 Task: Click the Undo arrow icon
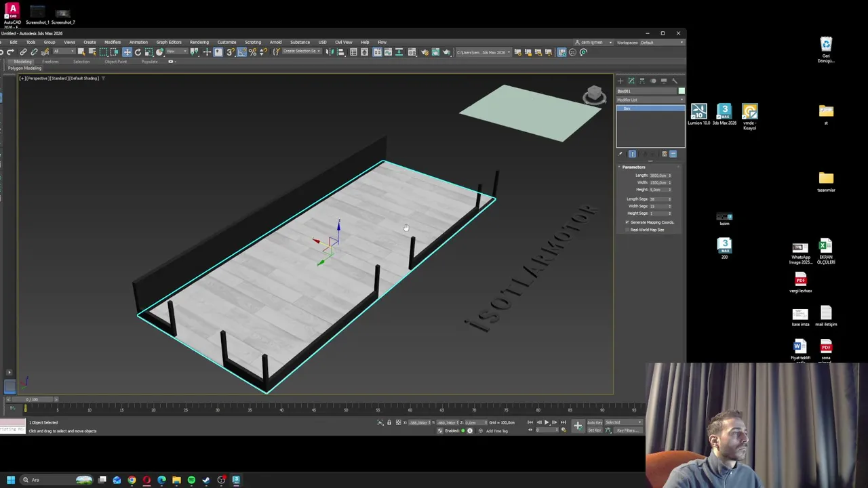pos(2,52)
